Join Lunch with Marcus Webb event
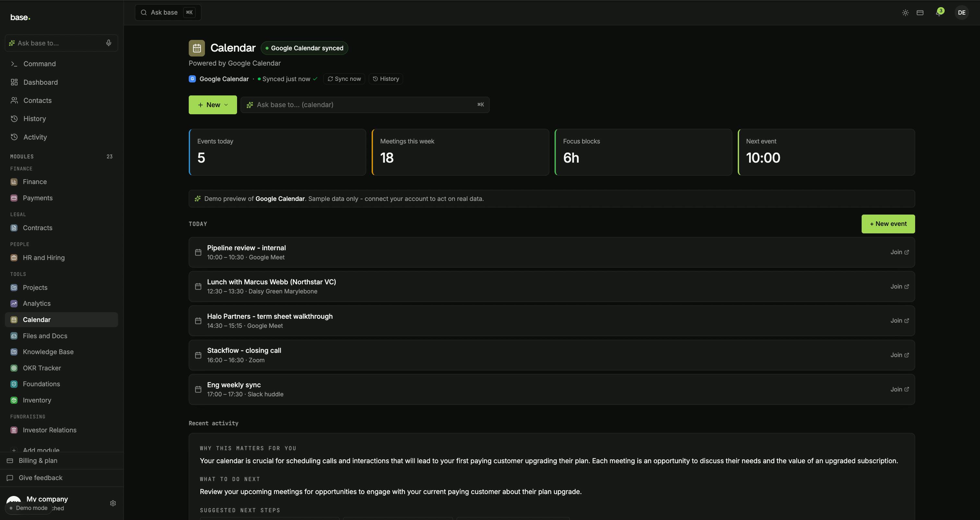This screenshot has width=980, height=520. (899, 286)
